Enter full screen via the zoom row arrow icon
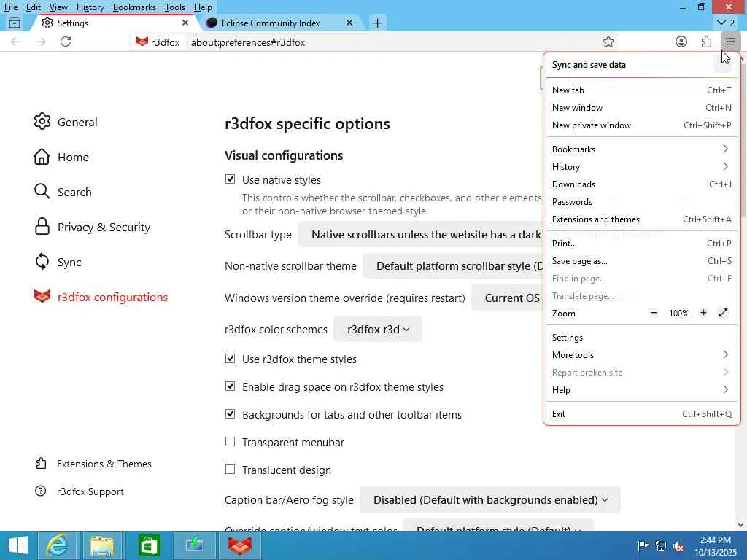747x560 pixels. coord(723,313)
